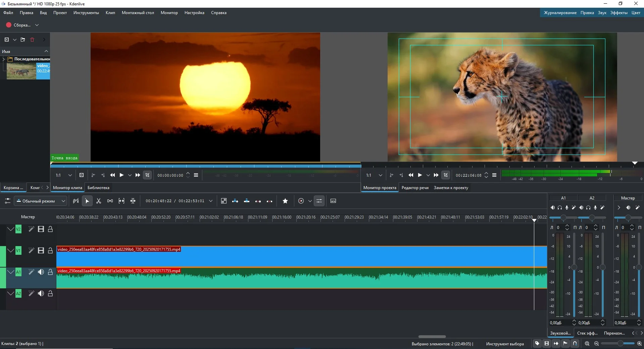Expand the Последовательности folder in bin
Screen dimensions: 644x349
tap(4, 59)
